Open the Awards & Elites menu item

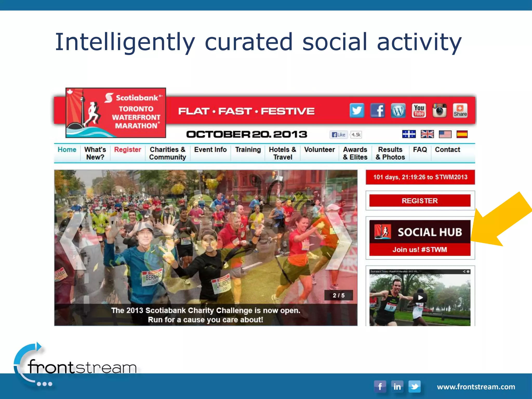pyautogui.click(x=355, y=153)
